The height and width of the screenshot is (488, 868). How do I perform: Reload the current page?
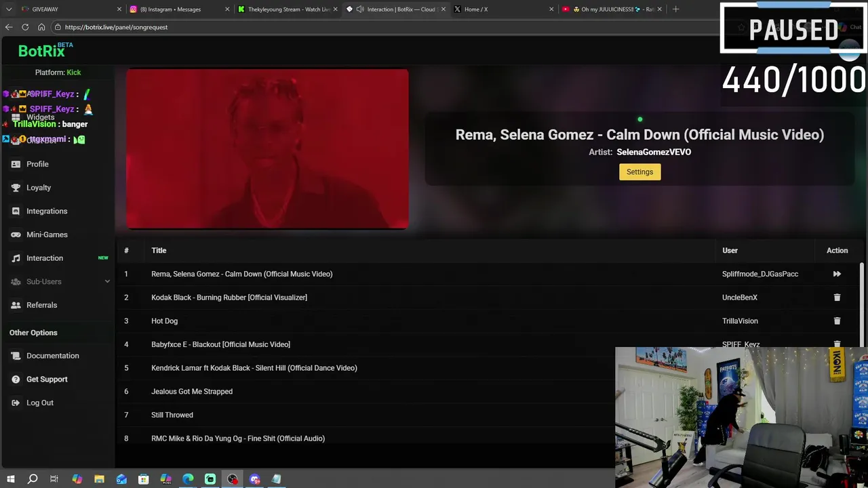(25, 27)
